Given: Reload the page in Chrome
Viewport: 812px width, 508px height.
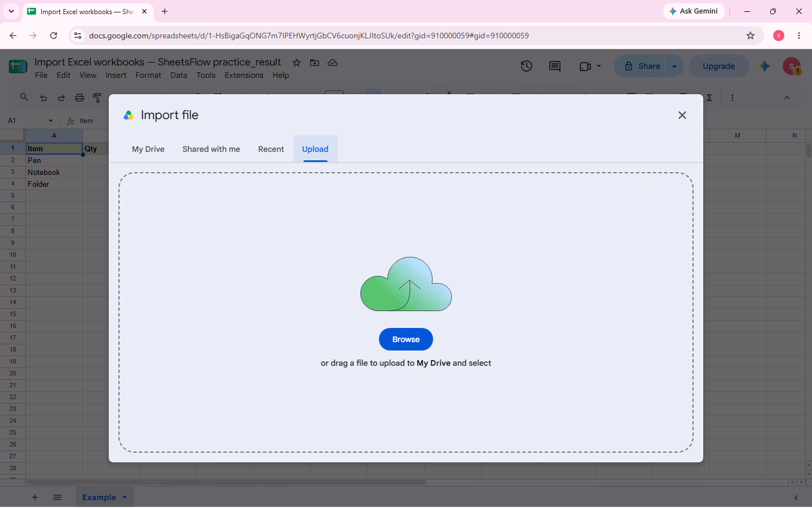Looking at the screenshot, I should coord(54,36).
